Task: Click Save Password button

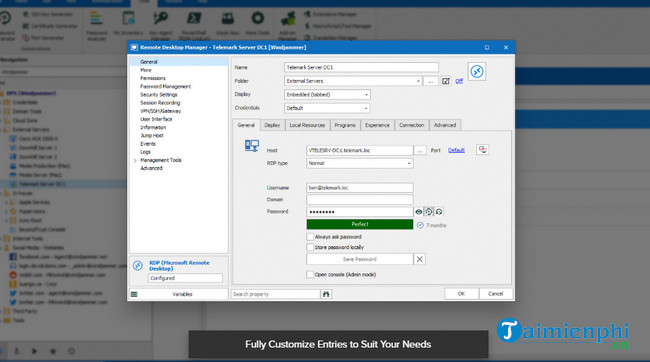Action: point(359,259)
